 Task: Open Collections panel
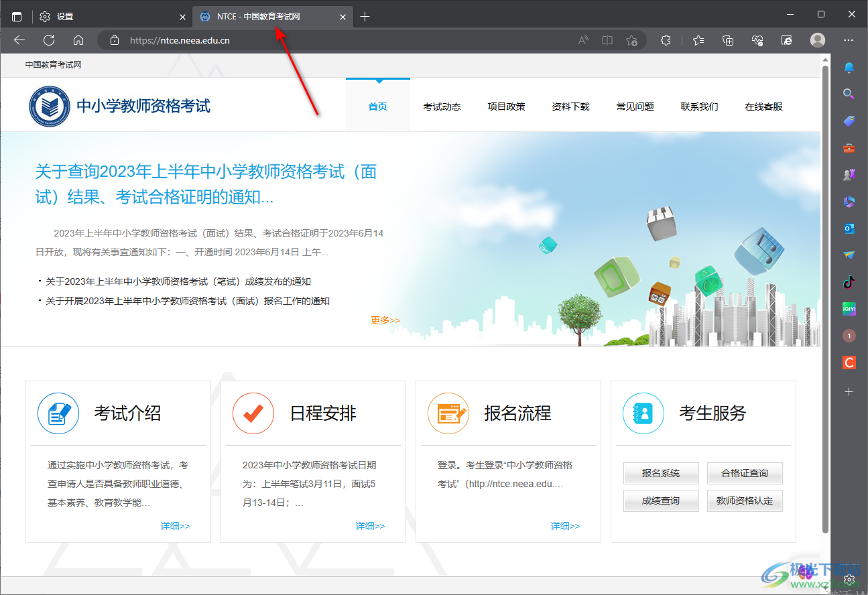[x=728, y=40]
